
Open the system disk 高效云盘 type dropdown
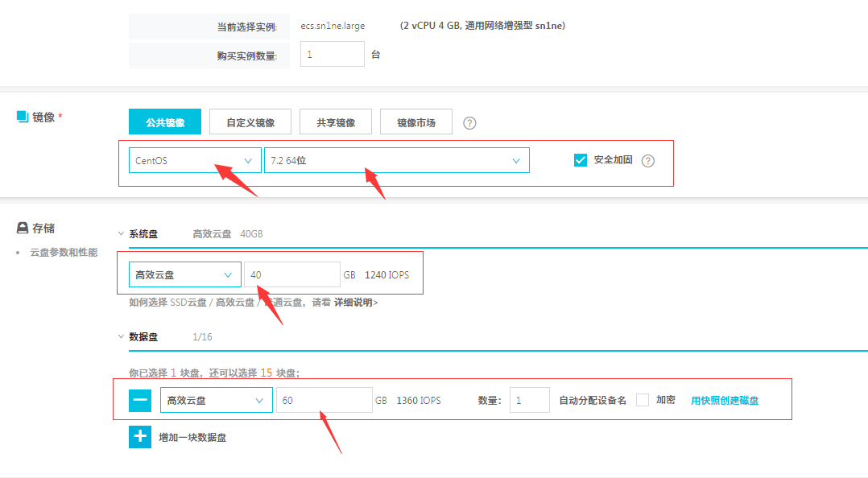pos(184,274)
